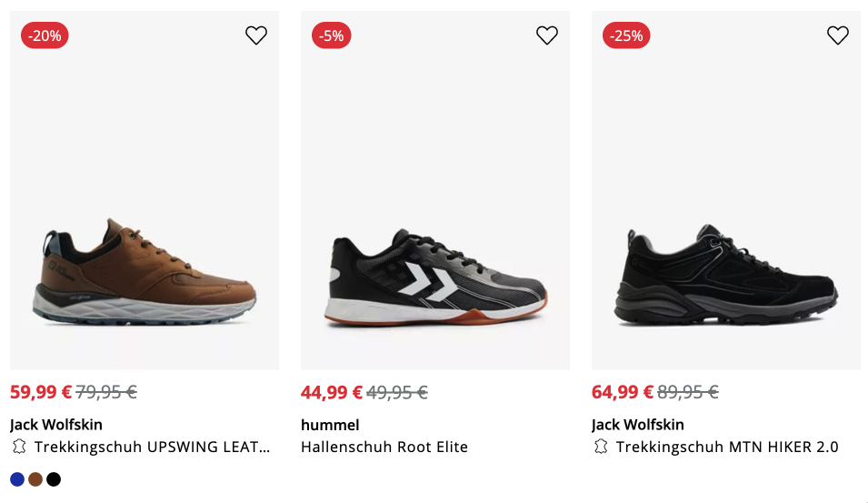Open the brown UPSWING trekking shoe image
This screenshot has height=503, width=868.
tap(145, 273)
